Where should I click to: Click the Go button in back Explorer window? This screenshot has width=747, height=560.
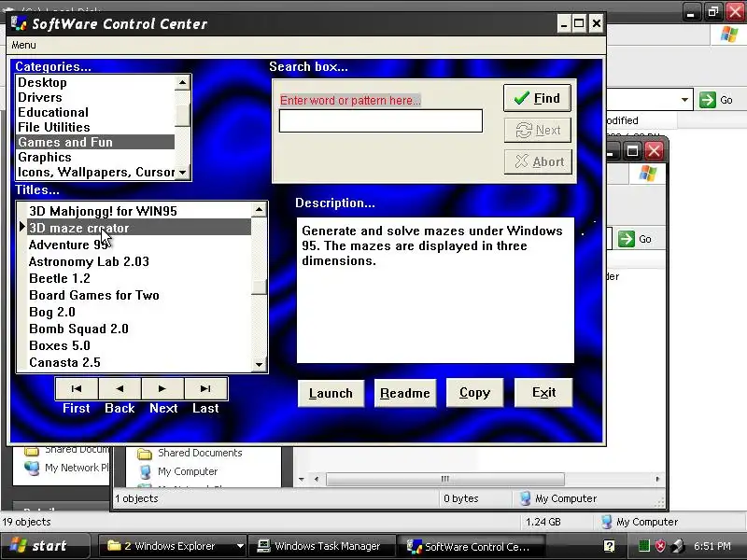(717, 100)
